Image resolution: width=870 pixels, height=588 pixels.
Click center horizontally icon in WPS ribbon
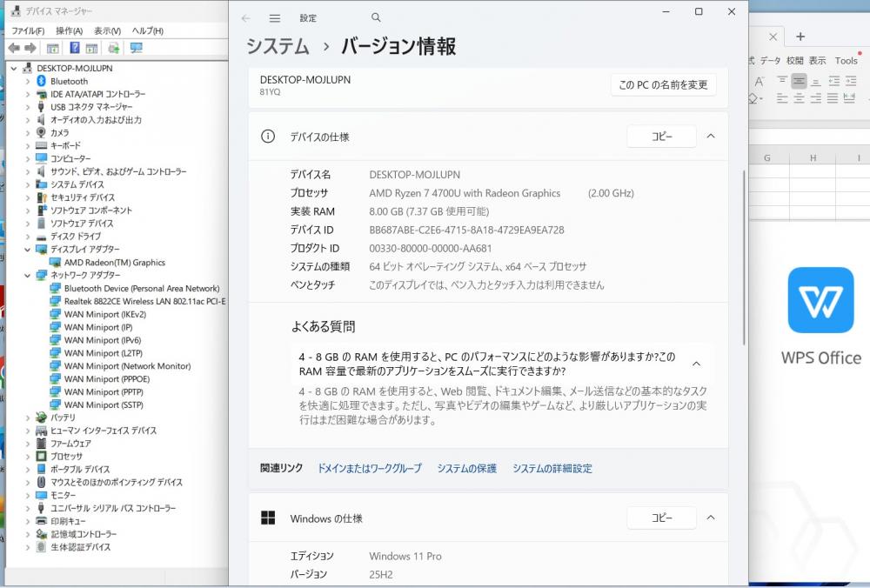pyautogui.click(x=799, y=99)
